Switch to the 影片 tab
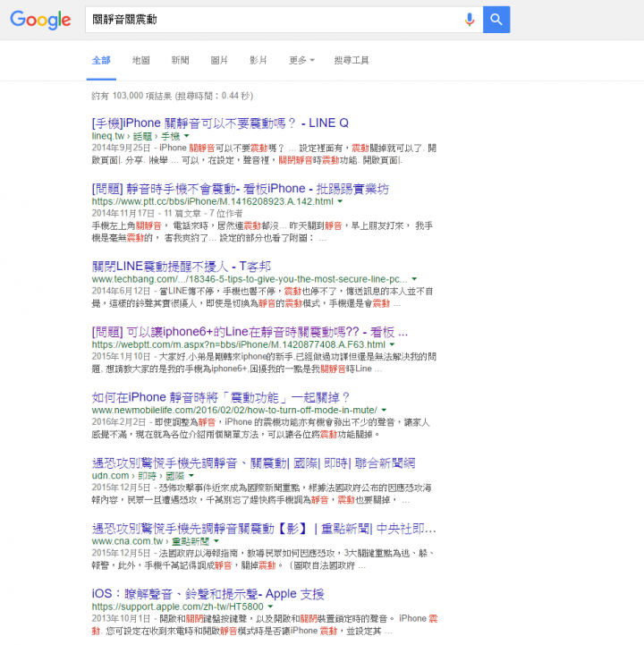The height and width of the screenshot is (645, 644). pos(258,61)
